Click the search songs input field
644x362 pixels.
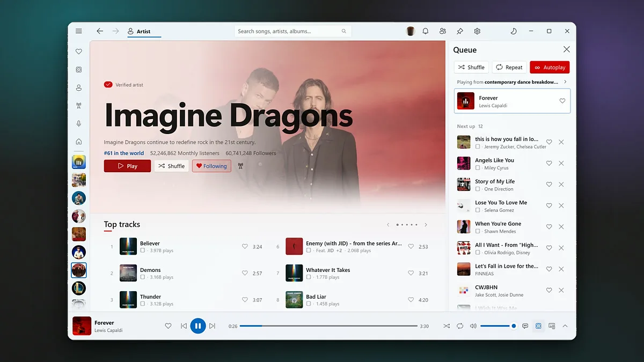pyautogui.click(x=293, y=31)
